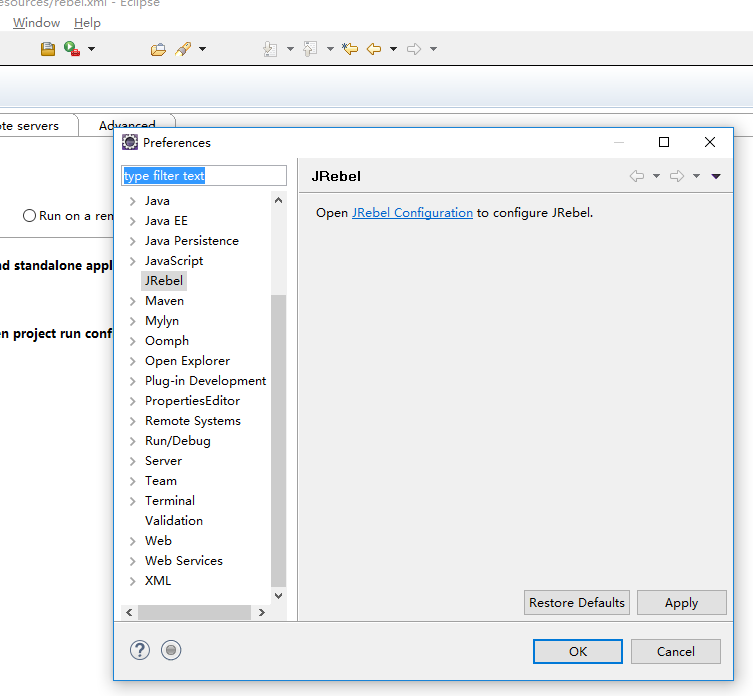Click the help question mark icon
This screenshot has width=753, height=696.
coord(140,650)
